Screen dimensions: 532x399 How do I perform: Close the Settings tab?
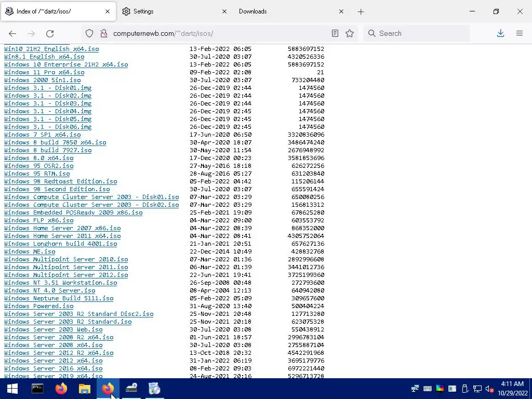tap(224, 11)
